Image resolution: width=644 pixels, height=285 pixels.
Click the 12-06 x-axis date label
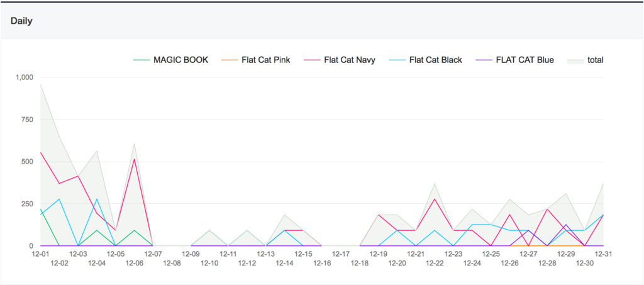coord(135,263)
